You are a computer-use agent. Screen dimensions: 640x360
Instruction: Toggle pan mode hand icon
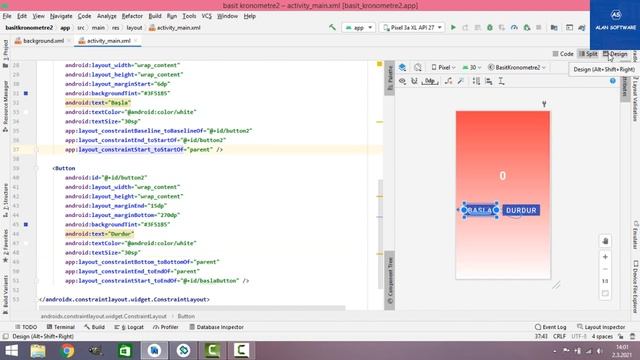pos(605,241)
